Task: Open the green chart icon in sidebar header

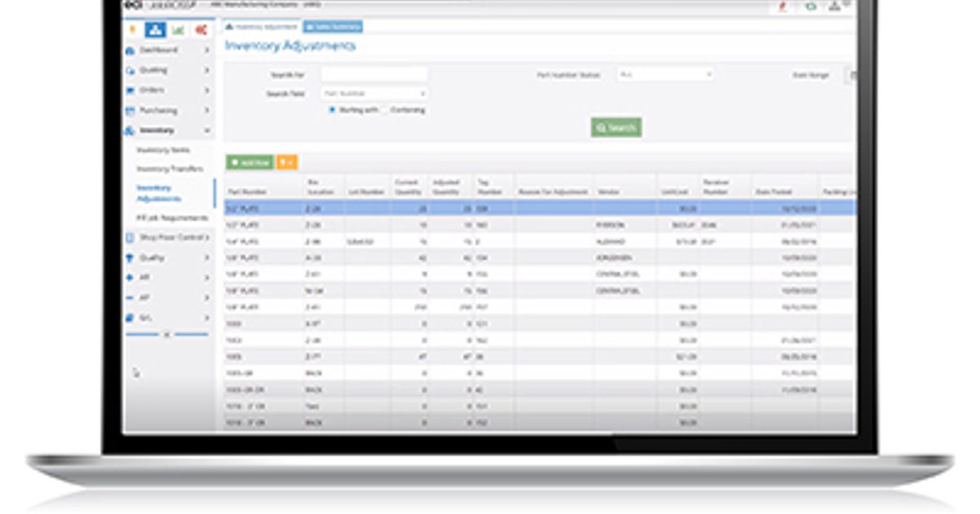Action: [x=178, y=30]
